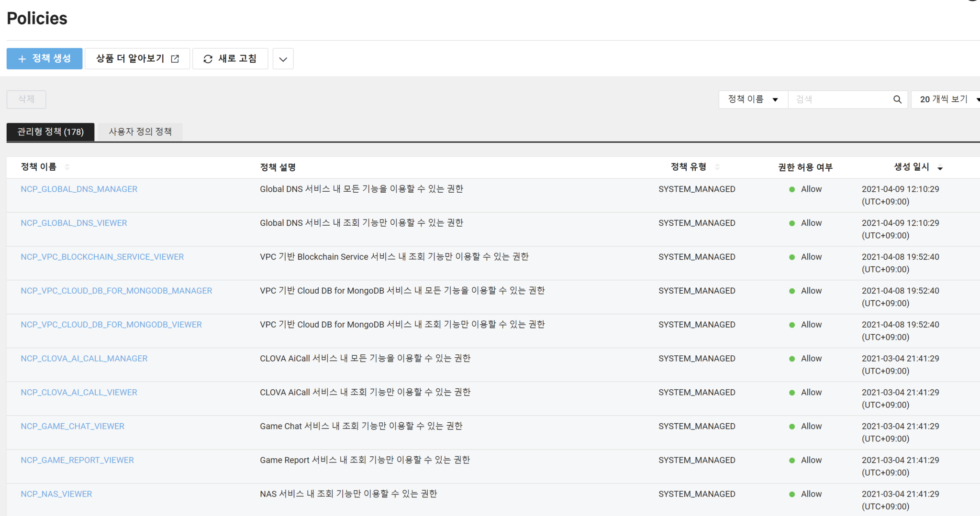This screenshot has height=516, width=980.
Task: Select the 관리형 정책 (178) tab
Action: (x=50, y=132)
